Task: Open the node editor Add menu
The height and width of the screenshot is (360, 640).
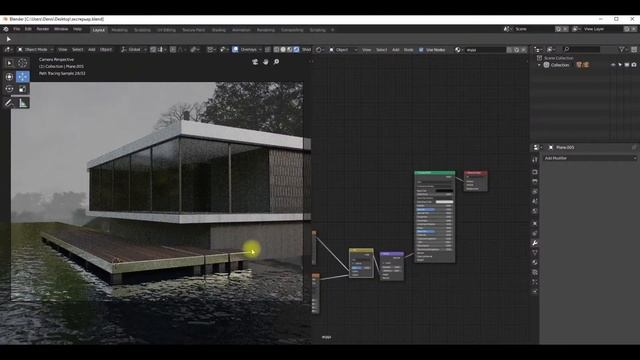Action: point(396,50)
